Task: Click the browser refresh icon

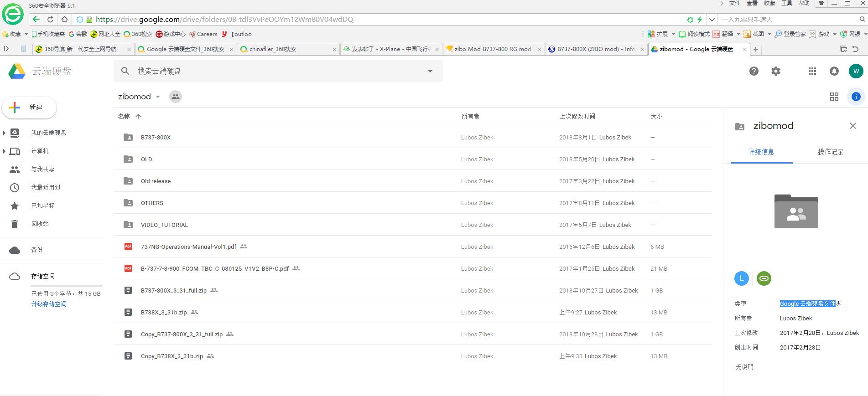Action: pos(50,19)
